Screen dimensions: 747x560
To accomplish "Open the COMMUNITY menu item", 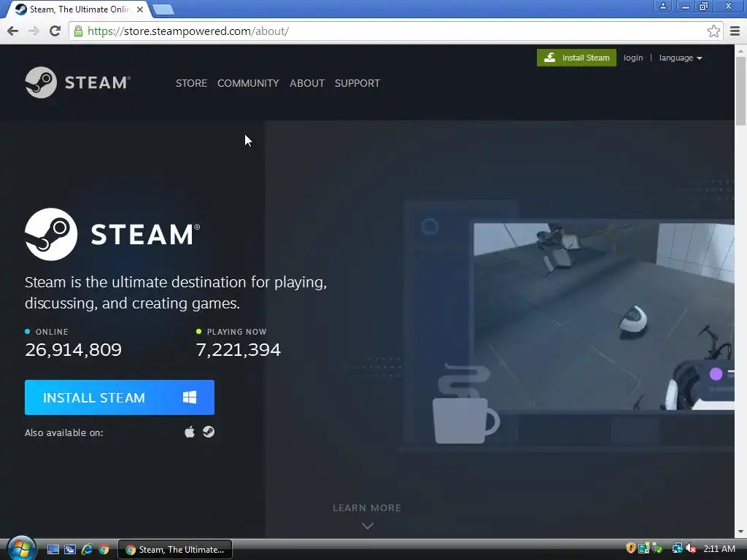I will click(248, 83).
